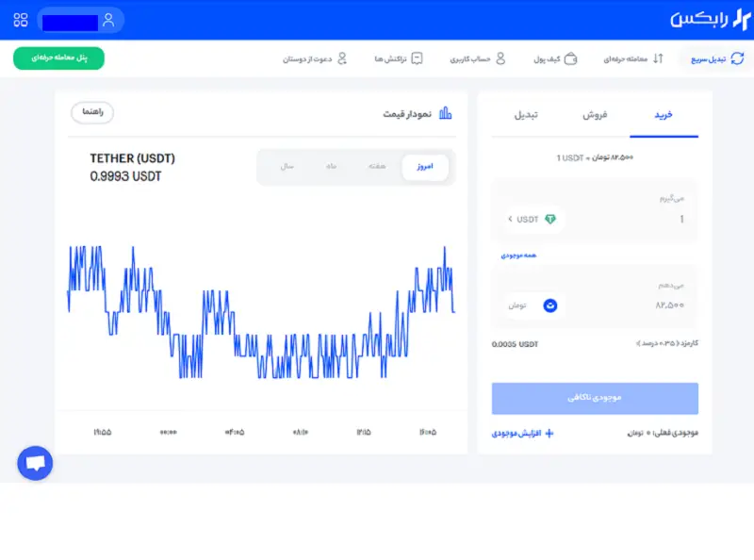Select the quick convert (تبدیل سریع) icon

click(737, 58)
